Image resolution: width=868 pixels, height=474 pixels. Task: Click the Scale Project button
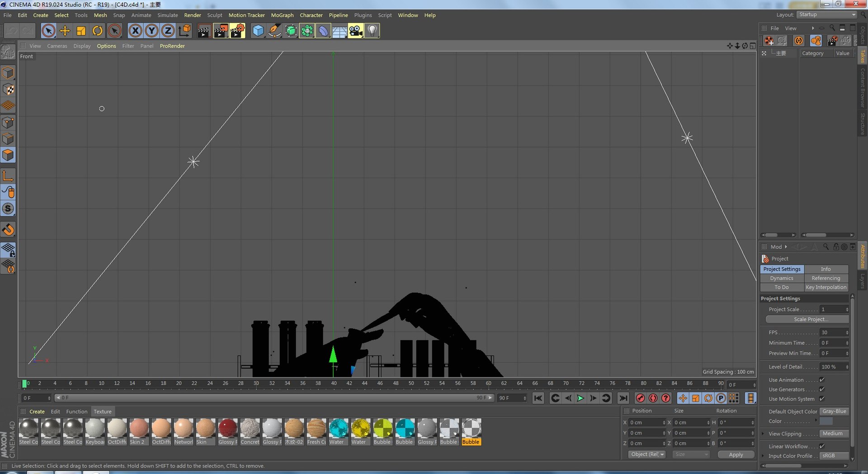point(807,319)
